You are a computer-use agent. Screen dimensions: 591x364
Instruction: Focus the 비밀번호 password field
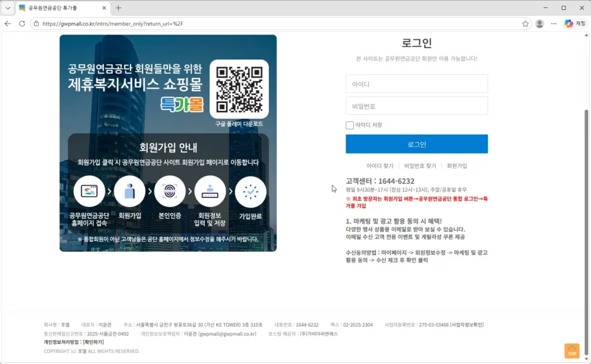(416, 106)
